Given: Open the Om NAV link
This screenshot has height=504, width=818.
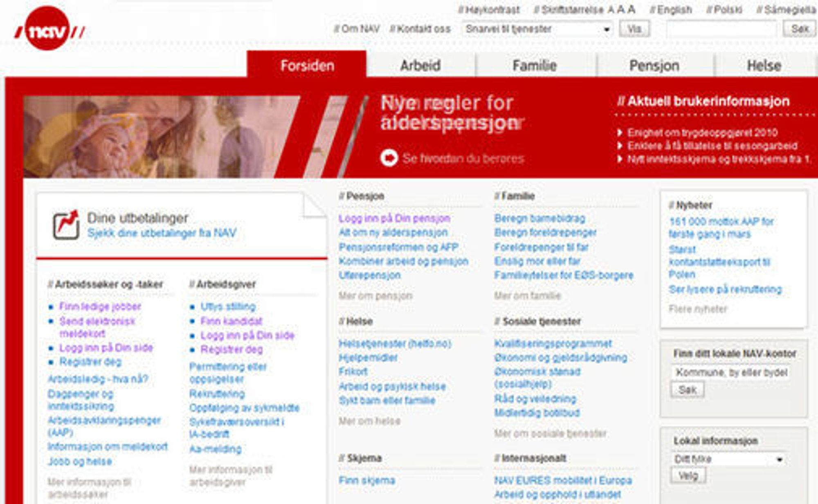Looking at the screenshot, I should pos(357,29).
